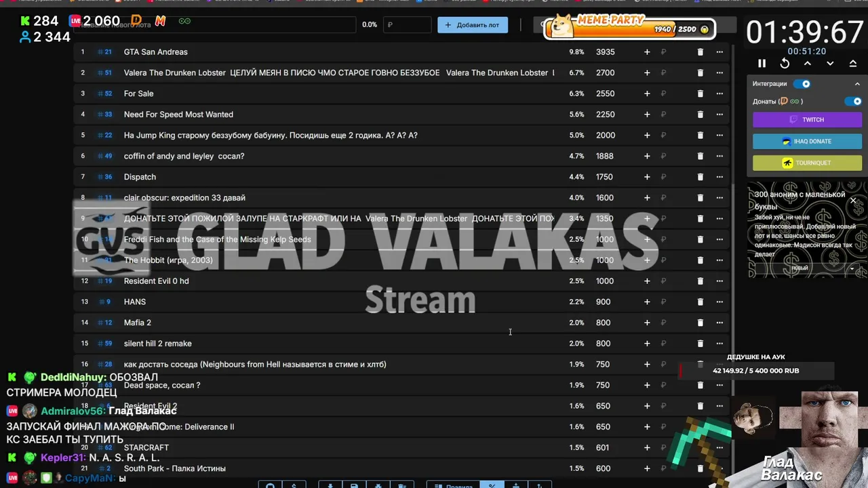Delete the HANS lot
The image size is (868, 488).
[x=701, y=302]
